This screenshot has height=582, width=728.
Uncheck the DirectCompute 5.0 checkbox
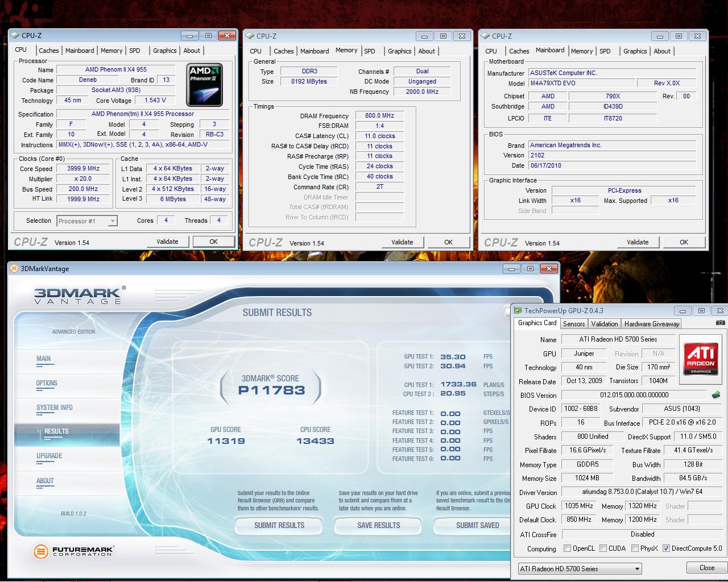[x=666, y=548]
